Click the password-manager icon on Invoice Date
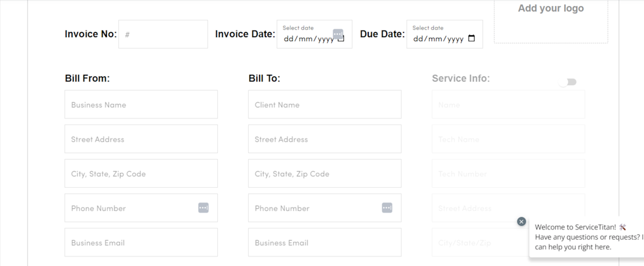 338,34
